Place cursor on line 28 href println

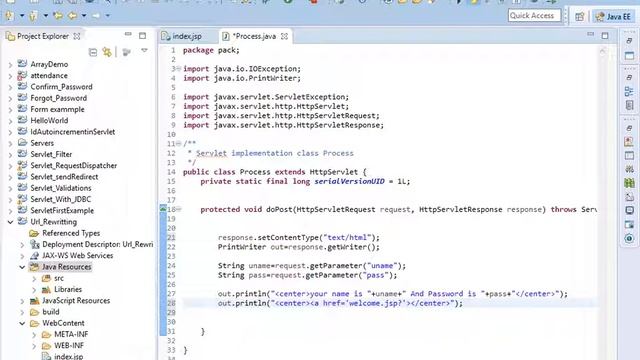click(x=340, y=303)
